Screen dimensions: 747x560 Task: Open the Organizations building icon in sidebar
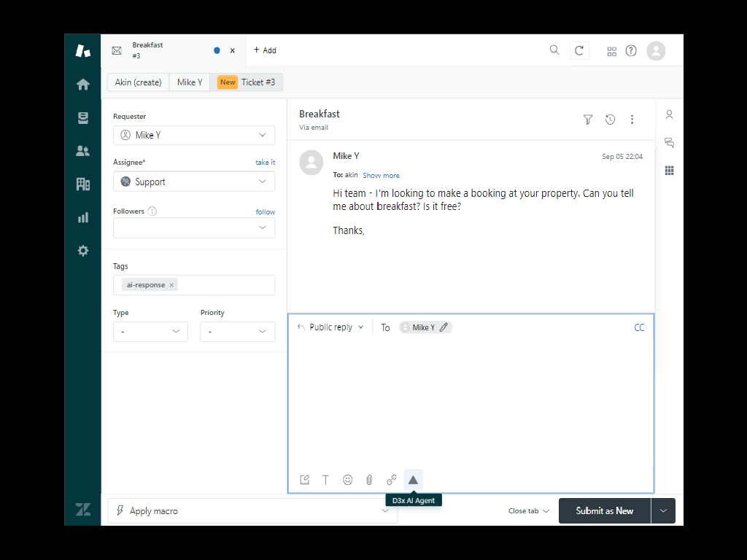pyautogui.click(x=83, y=184)
